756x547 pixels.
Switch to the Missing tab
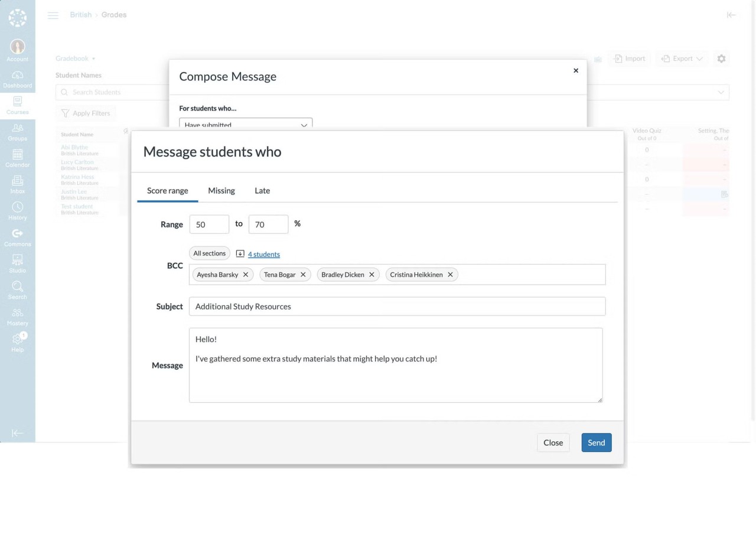click(221, 190)
